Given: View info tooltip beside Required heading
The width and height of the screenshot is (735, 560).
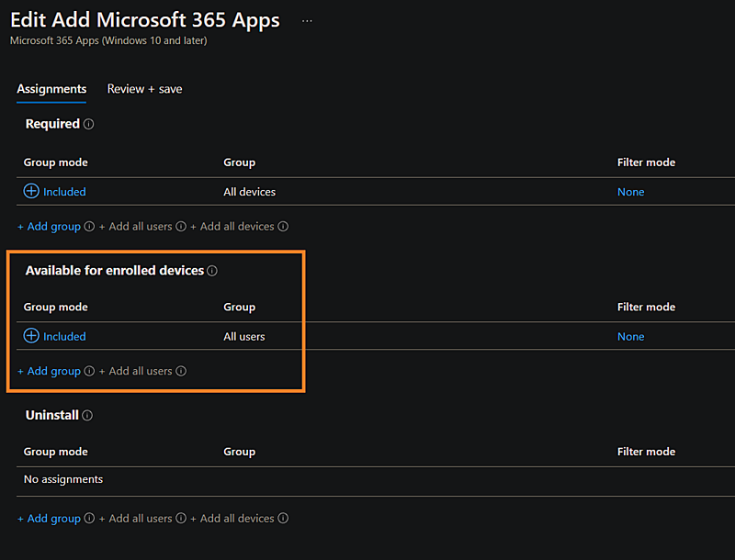Looking at the screenshot, I should click(x=89, y=124).
